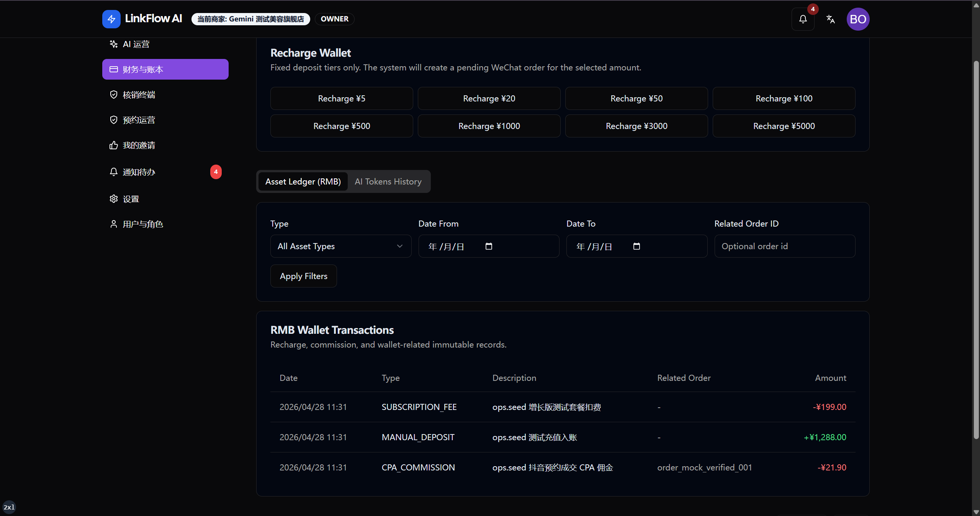
Task: Click the ops.seed 增长版测试套餐扣费 description
Action: [x=546, y=407]
